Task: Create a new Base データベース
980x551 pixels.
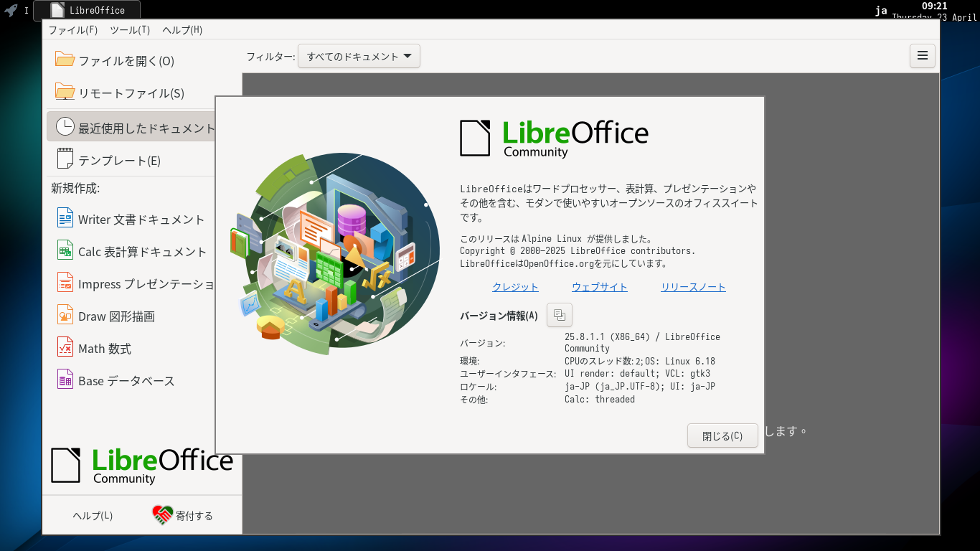Action: 131,380
